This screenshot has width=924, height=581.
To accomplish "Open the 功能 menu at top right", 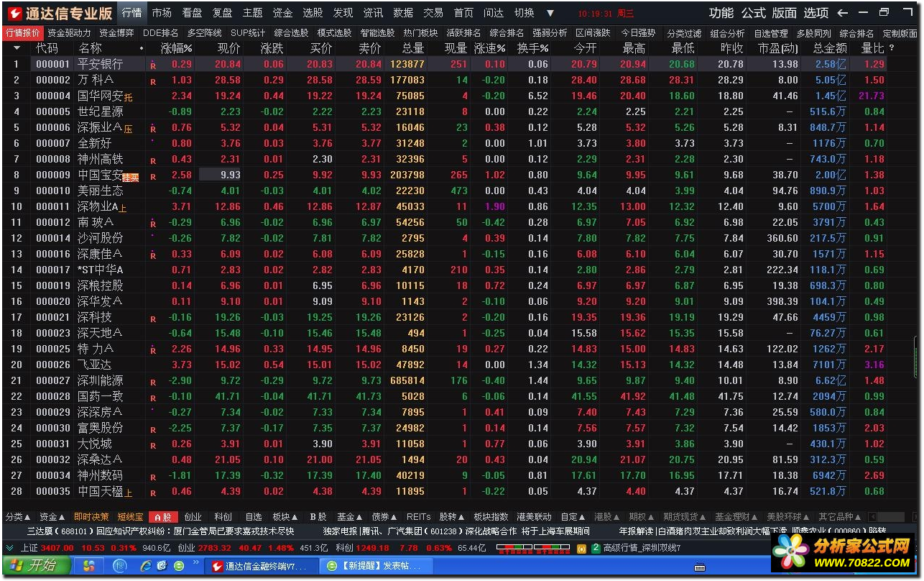I will coord(721,13).
